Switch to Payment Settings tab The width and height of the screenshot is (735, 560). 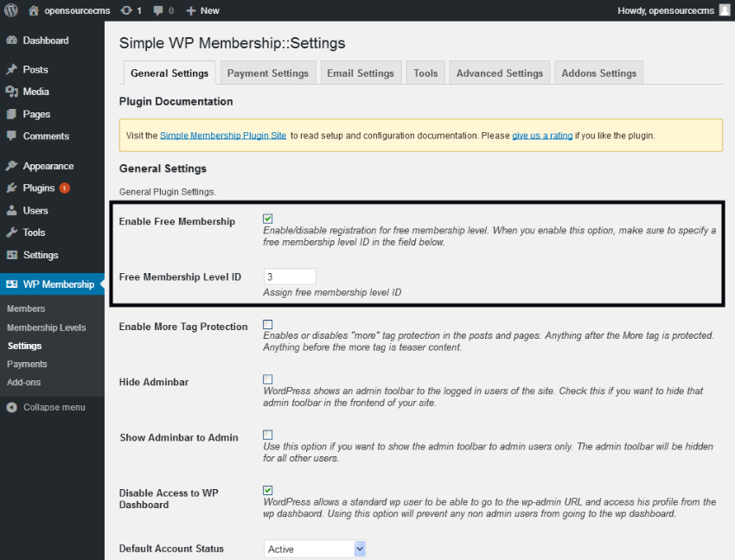tap(268, 73)
